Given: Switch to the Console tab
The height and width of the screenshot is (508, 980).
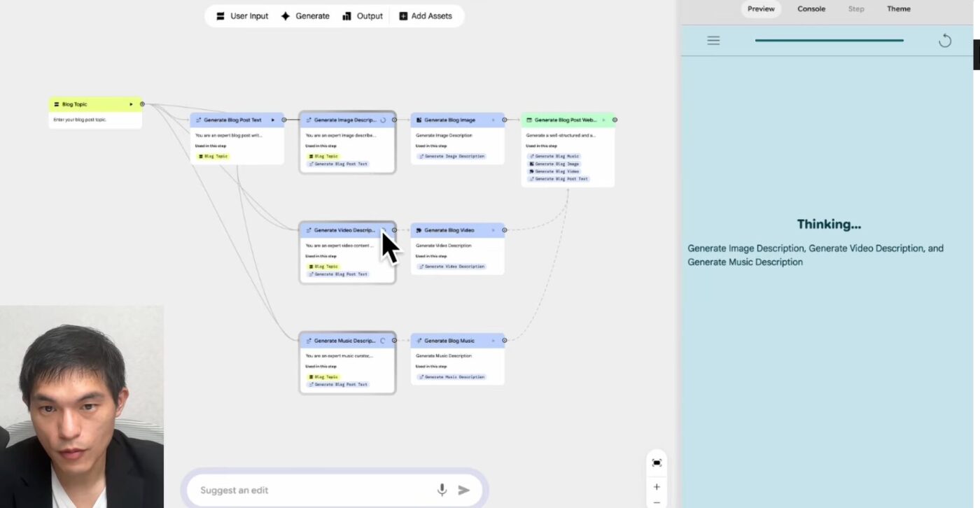Looking at the screenshot, I should [x=811, y=9].
